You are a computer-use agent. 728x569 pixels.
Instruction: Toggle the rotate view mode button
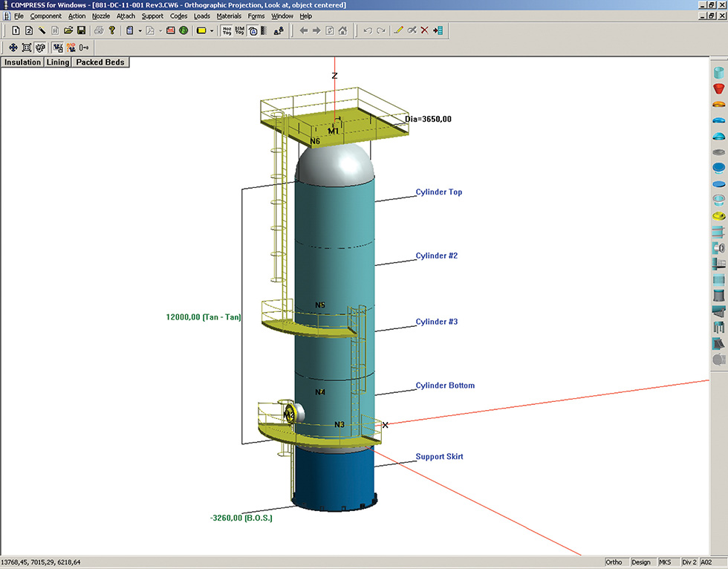coord(40,48)
